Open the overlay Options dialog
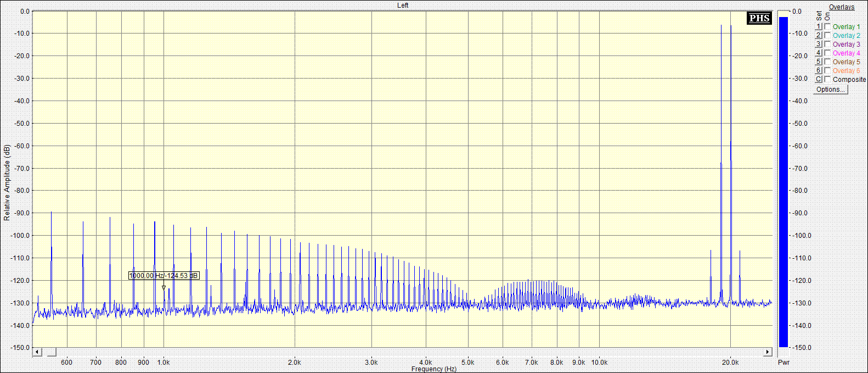 coord(831,90)
